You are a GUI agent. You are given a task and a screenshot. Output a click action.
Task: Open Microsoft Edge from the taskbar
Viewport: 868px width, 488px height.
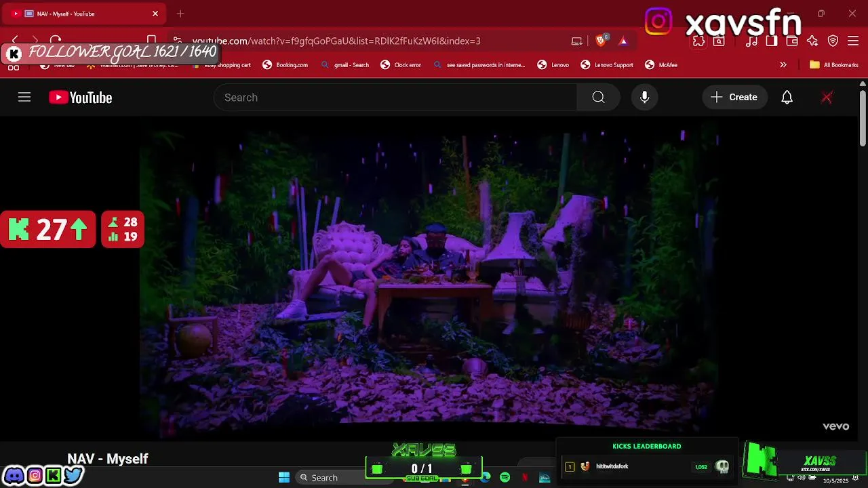coord(486,478)
